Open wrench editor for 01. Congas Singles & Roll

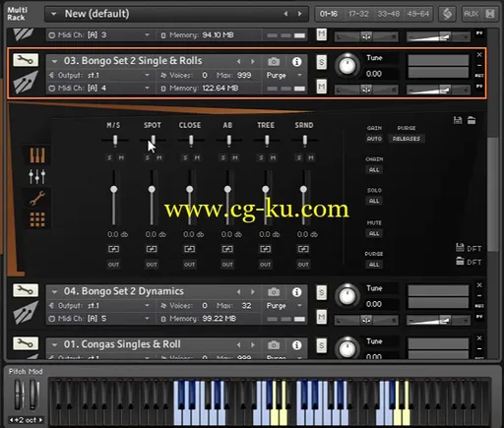coord(26,343)
